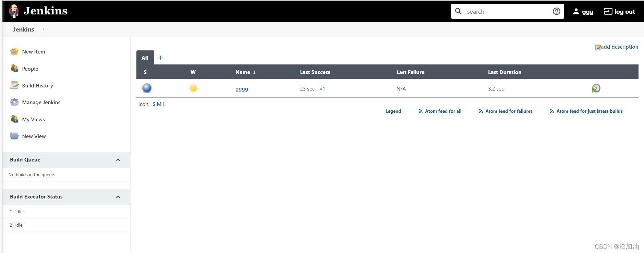
Task: Click Atom feed for failures link
Action: click(509, 111)
